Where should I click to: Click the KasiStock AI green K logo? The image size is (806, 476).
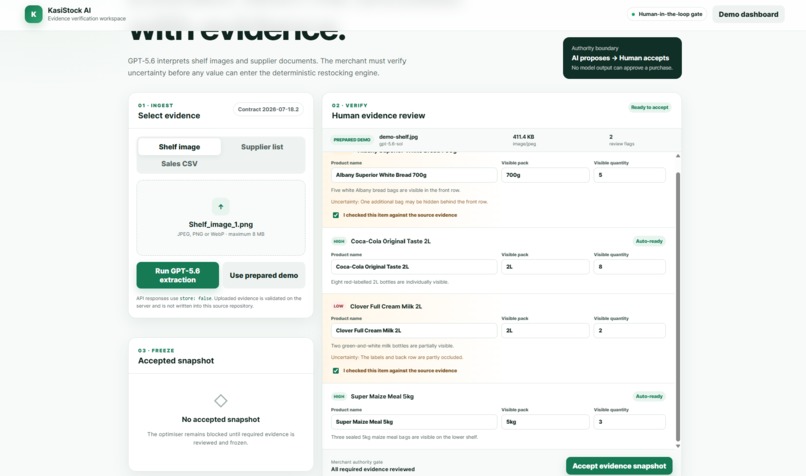tap(33, 14)
